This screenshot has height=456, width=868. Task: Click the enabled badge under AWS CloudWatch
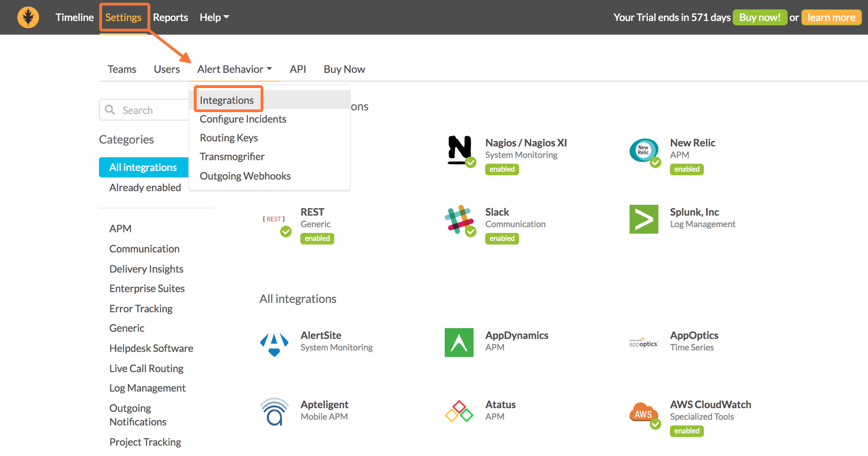pyautogui.click(x=687, y=431)
